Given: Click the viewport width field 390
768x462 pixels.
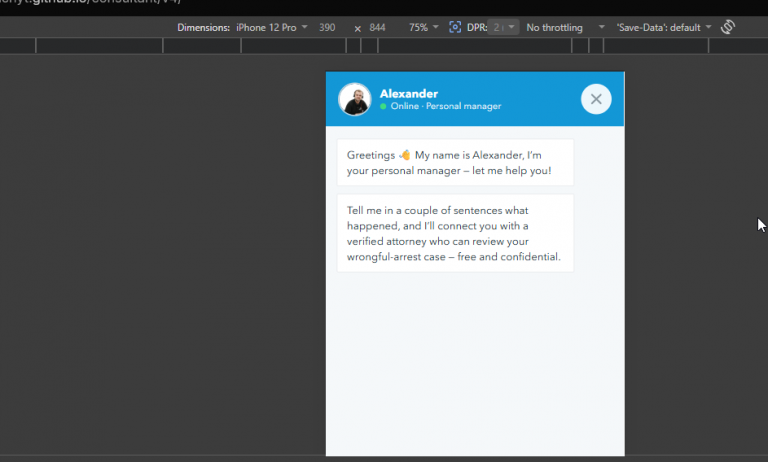Looking at the screenshot, I should point(327,27).
